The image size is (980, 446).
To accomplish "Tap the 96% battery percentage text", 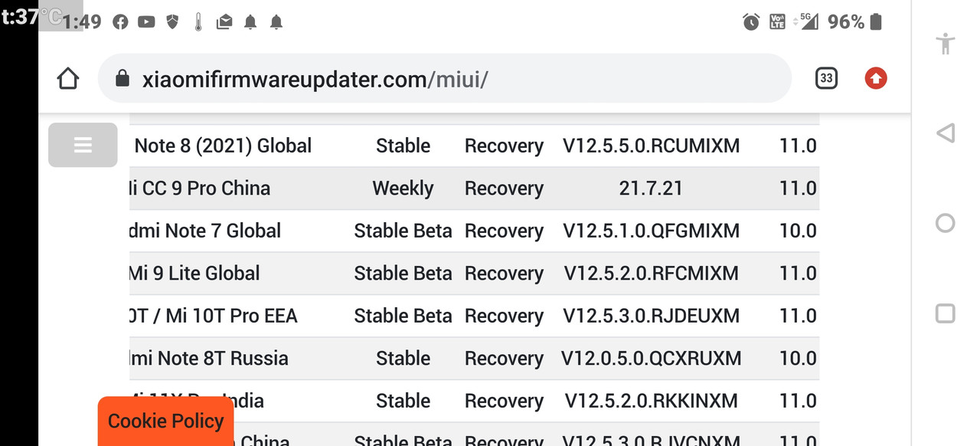I will point(846,22).
